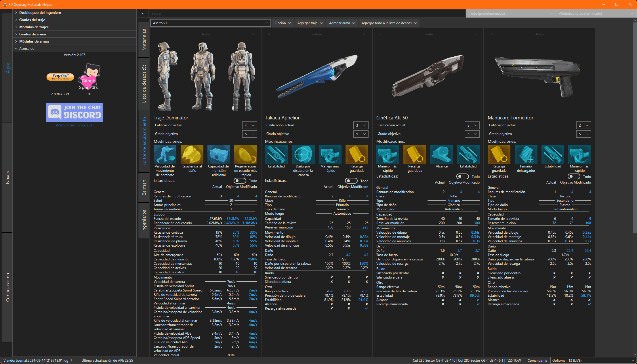Select Takada Aphelion headshot damage modification icon

303,155
